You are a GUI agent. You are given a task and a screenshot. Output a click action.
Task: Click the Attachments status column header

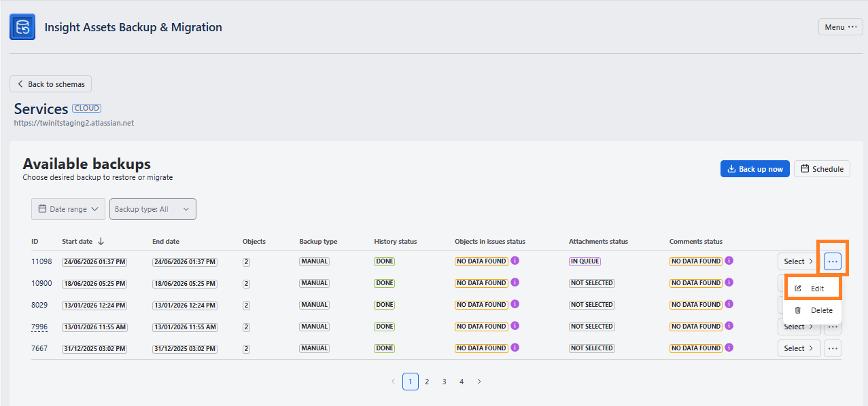tap(598, 241)
